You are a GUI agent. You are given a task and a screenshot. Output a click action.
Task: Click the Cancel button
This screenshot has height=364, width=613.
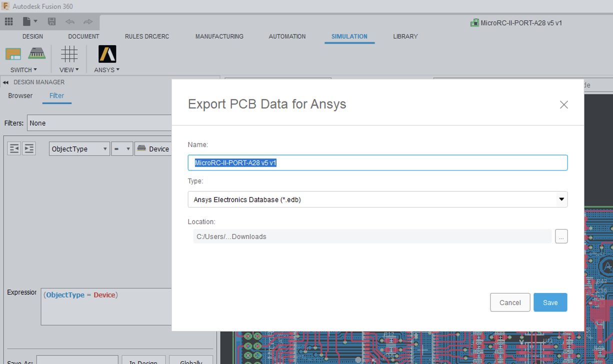click(510, 302)
